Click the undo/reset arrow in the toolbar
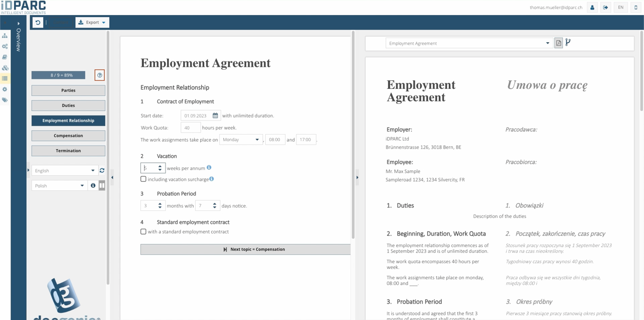Image resolution: width=644 pixels, height=320 pixels. pos(38,23)
